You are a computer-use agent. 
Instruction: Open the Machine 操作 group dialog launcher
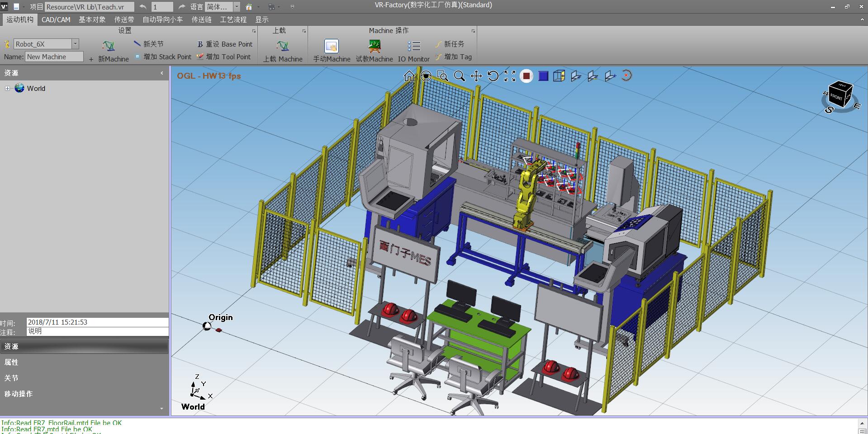point(473,31)
